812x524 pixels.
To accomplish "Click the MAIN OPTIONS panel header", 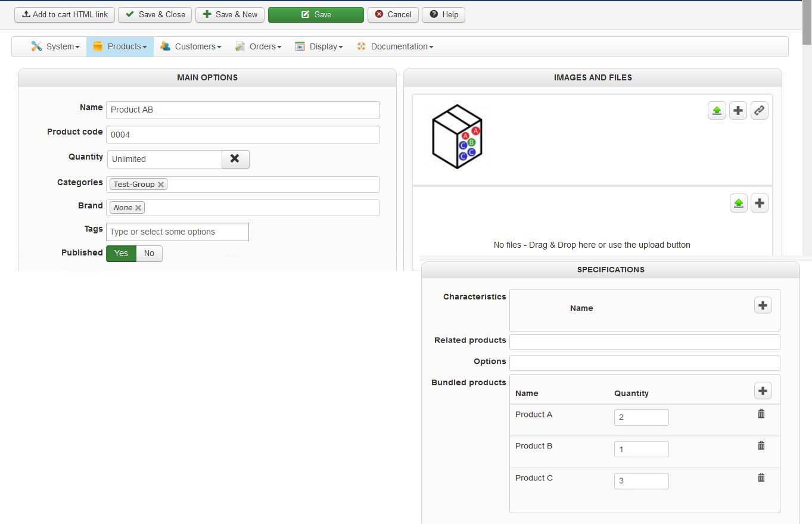I will (x=207, y=77).
